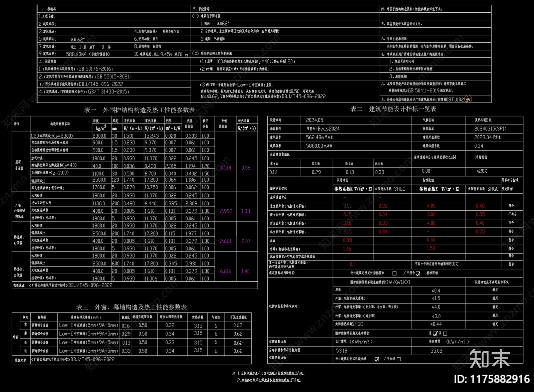Click the south window requirement <3.0
Screen dimensions: 534x392
[x=436, y=316]
